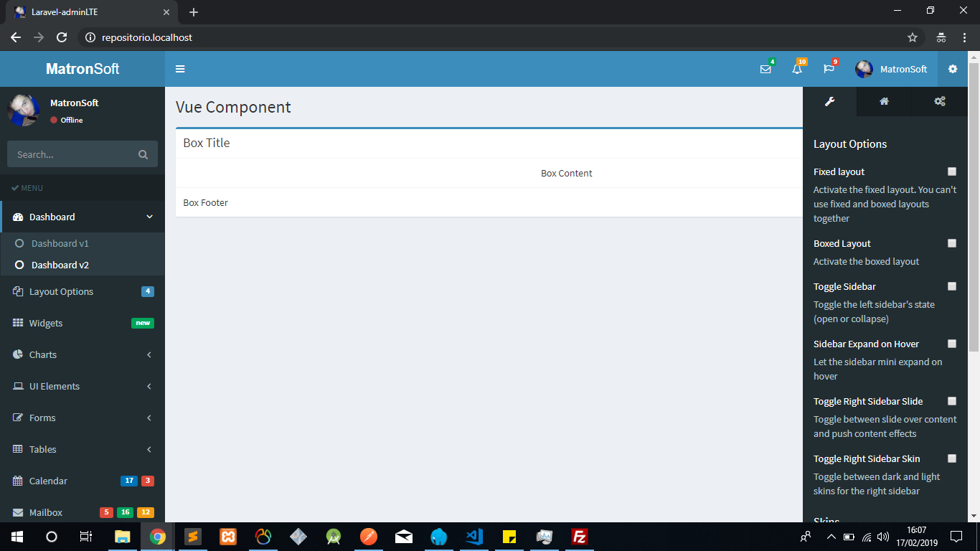
Task: Expand the Forms submenu arrow
Action: click(x=149, y=418)
